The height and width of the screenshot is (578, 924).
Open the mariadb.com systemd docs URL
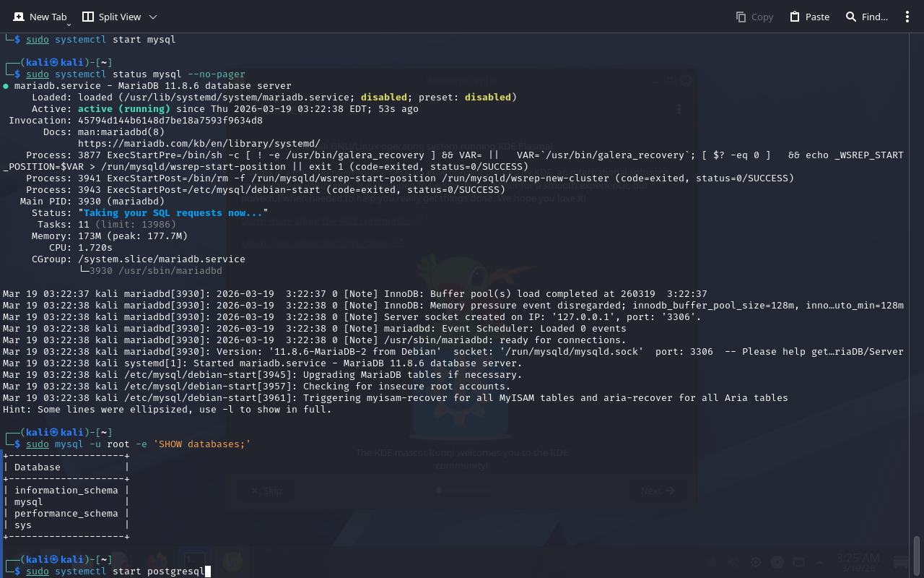199,144
